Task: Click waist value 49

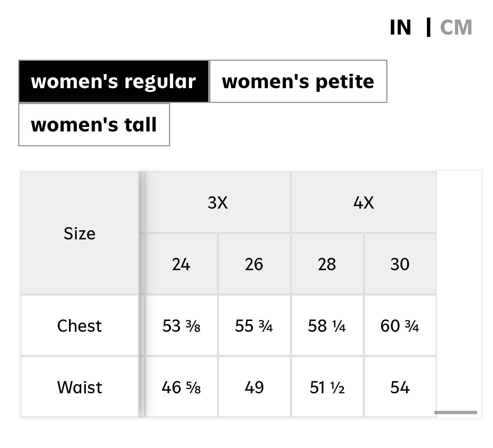Action: pyautogui.click(x=254, y=387)
